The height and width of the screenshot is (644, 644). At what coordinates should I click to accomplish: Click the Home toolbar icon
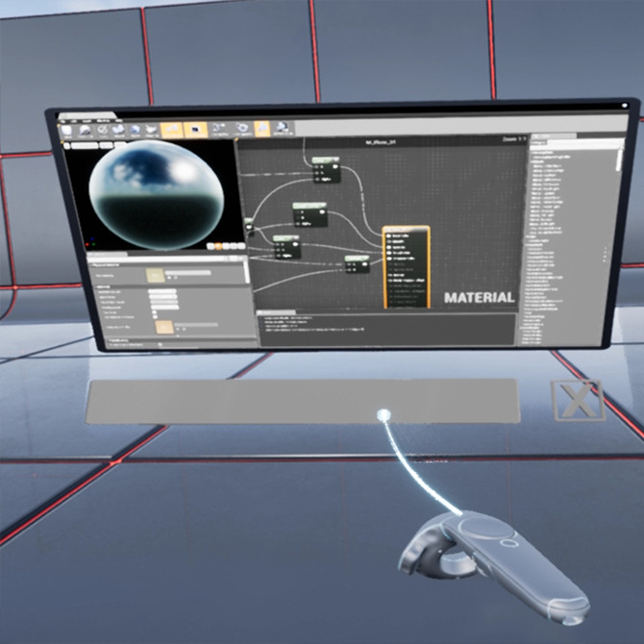point(136,131)
